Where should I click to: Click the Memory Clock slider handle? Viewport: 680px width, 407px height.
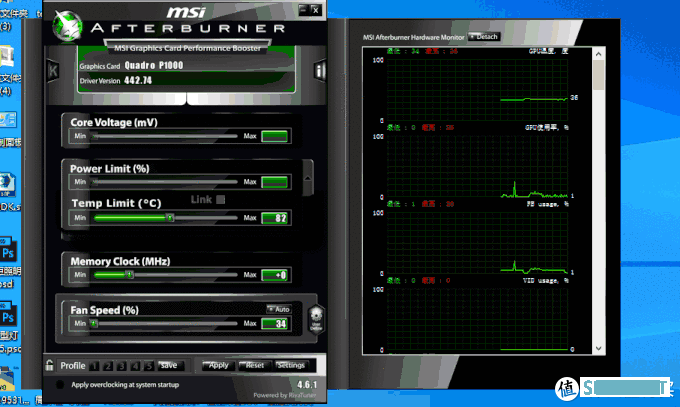pyautogui.click(x=129, y=275)
